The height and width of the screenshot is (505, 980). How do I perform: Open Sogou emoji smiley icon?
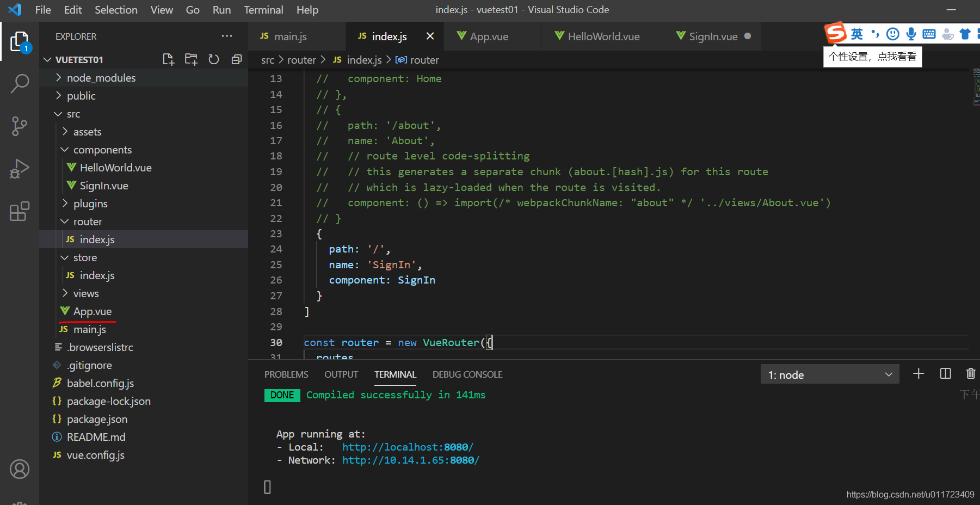(893, 34)
